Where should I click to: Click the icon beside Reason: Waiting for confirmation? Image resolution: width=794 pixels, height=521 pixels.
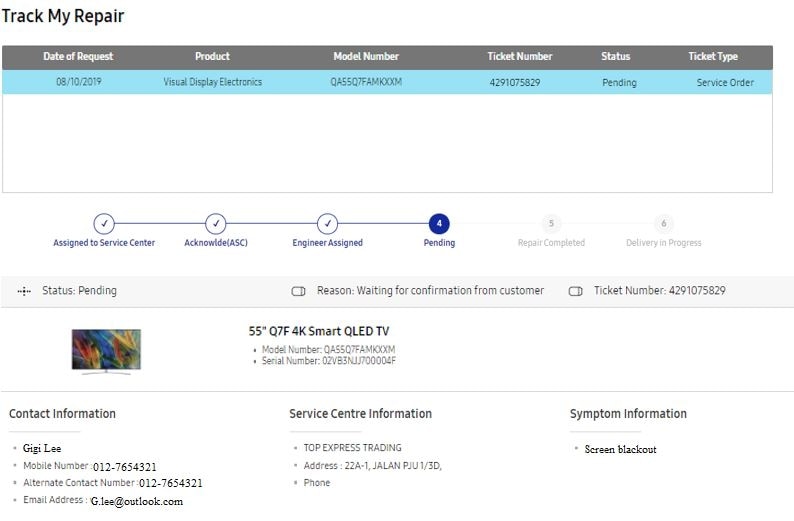(298, 291)
